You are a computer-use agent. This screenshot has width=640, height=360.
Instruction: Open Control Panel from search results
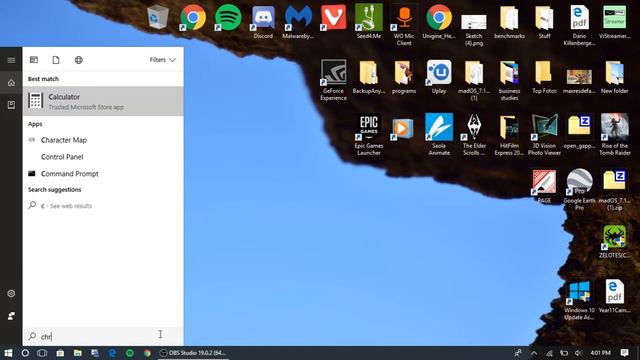[103, 157]
